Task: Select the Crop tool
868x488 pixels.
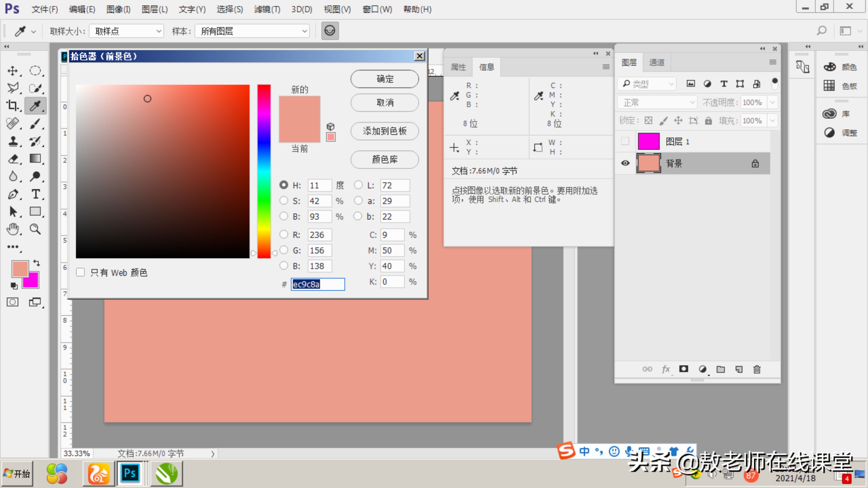Action: click(x=13, y=106)
